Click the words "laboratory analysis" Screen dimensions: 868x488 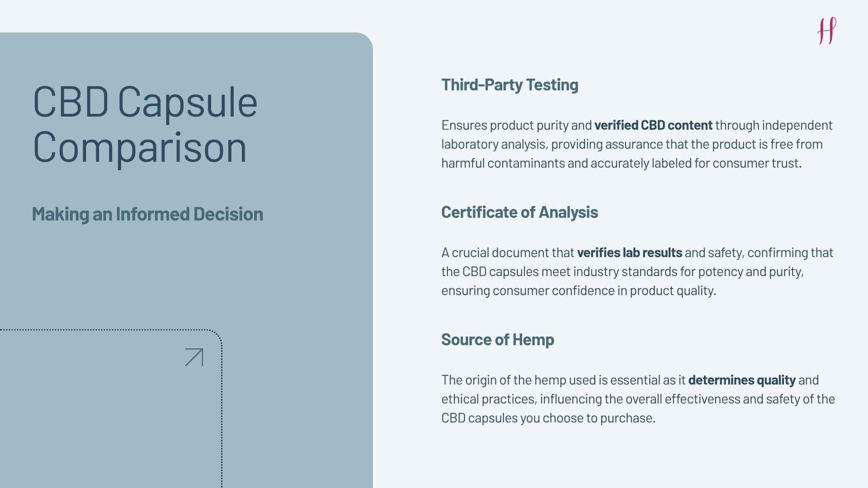494,144
